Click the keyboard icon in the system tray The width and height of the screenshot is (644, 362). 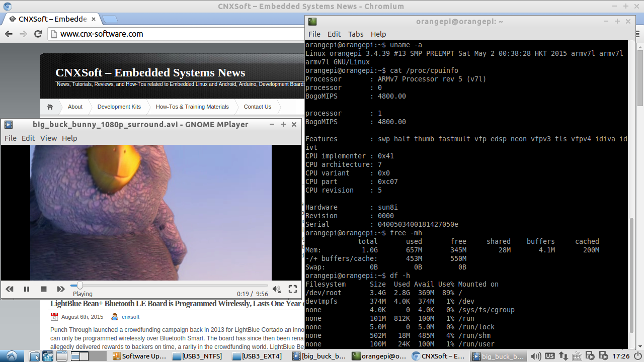pos(576,356)
